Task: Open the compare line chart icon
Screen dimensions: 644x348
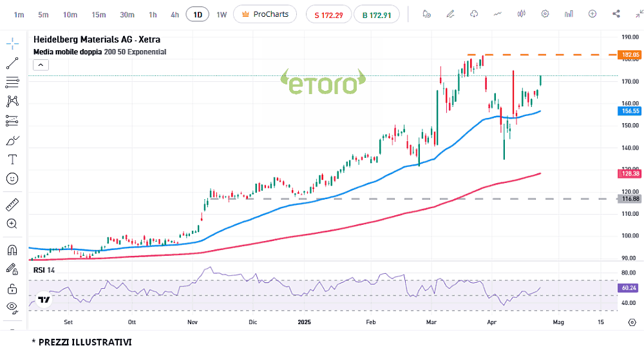Action: point(498,14)
